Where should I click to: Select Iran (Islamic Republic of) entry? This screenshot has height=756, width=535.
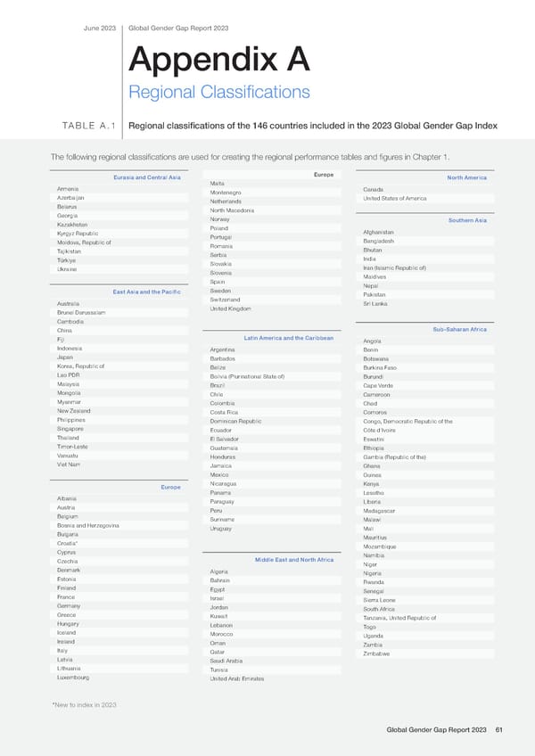pos(394,267)
